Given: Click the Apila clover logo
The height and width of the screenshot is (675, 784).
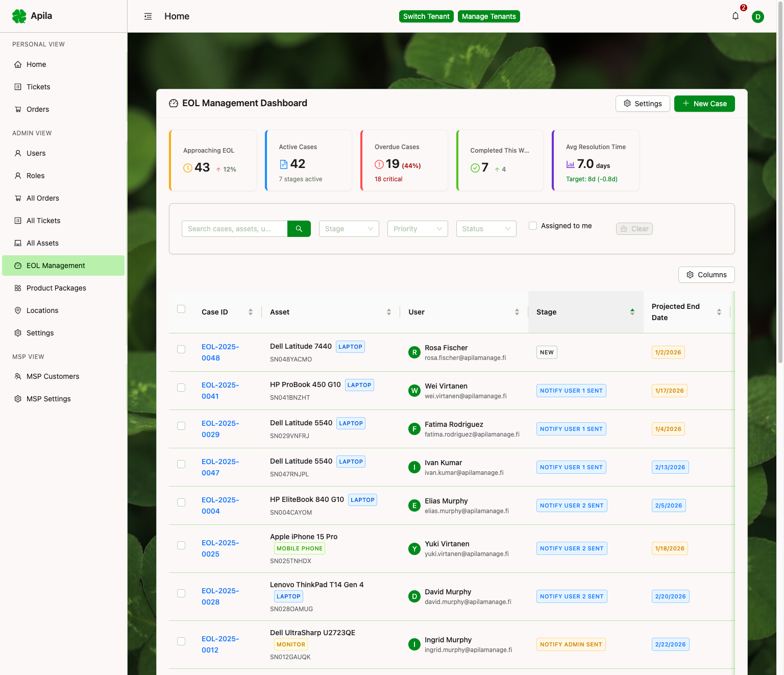Looking at the screenshot, I should 19,16.
